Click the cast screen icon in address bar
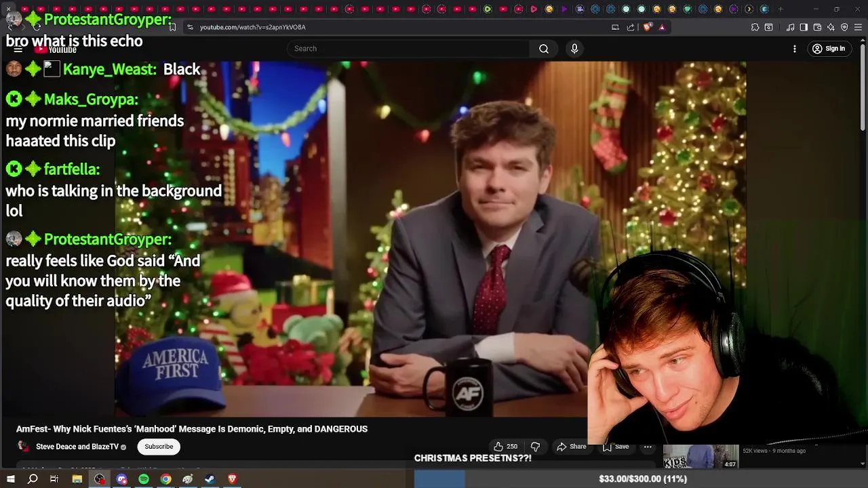The height and width of the screenshot is (488, 868). pyautogui.click(x=615, y=27)
